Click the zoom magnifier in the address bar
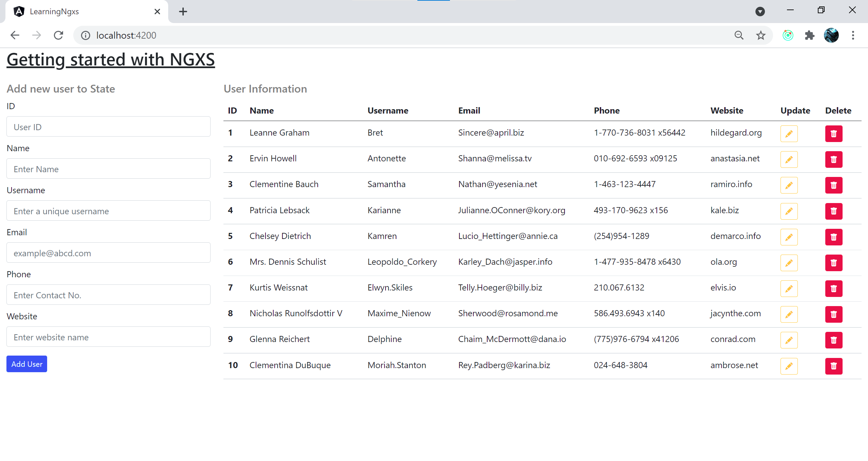868x461 pixels. pyautogui.click(x=739, y=35)
